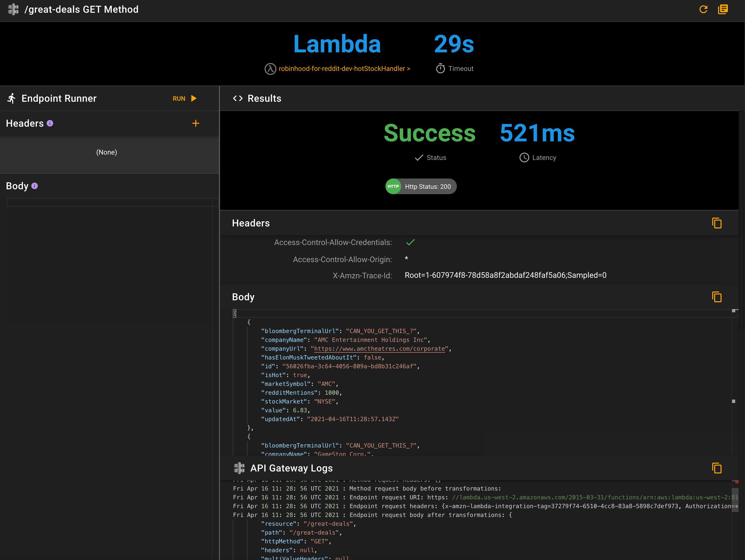Image resolution: width=745 pixels, height=560 pixels.
Task: Click the API Gateway icon beside /great-deals title
Action: tap(13, 10)
